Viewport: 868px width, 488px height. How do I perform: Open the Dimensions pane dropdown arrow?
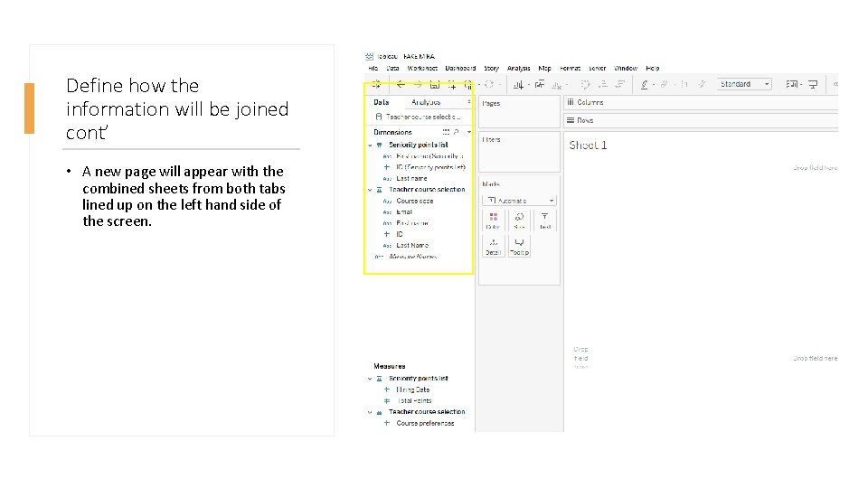(469, 132)
